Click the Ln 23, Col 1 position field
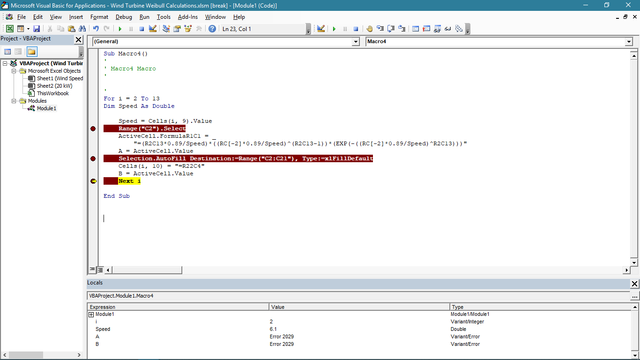 pyautogui.click(x=263, y=29)
